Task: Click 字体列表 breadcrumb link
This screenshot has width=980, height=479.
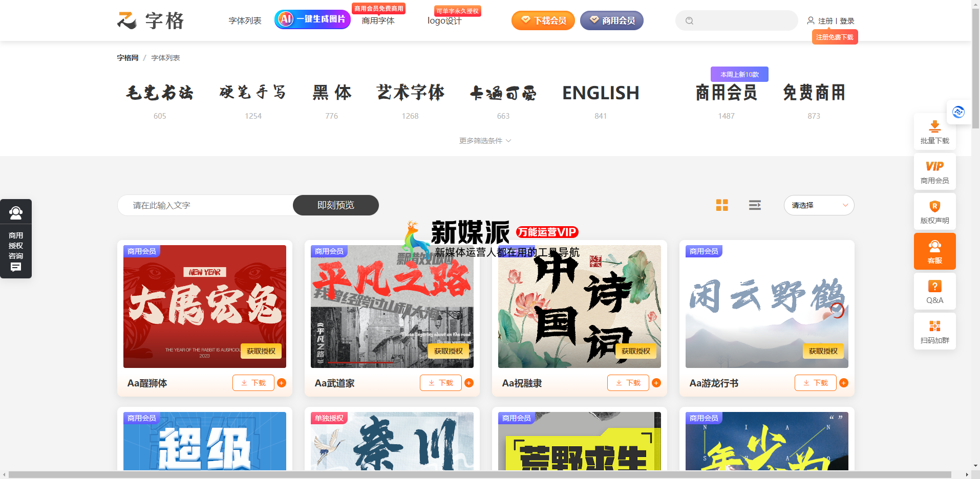Action: point(165,58)
